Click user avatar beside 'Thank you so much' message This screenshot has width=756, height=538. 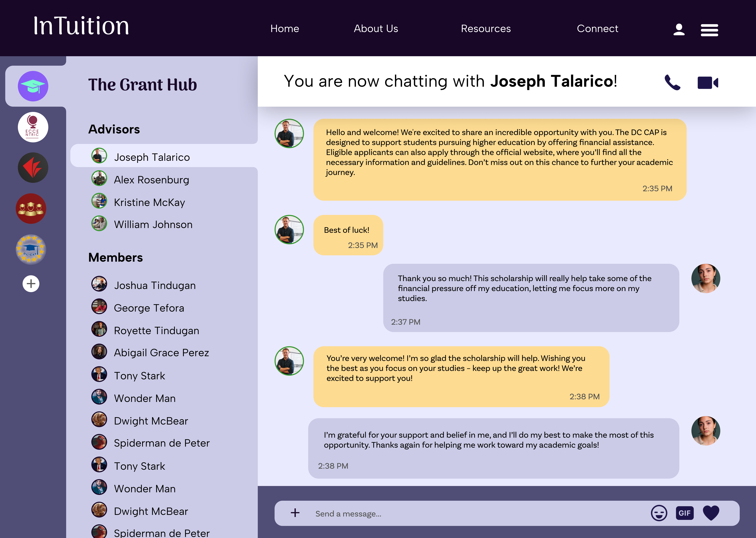[x=706, y=278]
